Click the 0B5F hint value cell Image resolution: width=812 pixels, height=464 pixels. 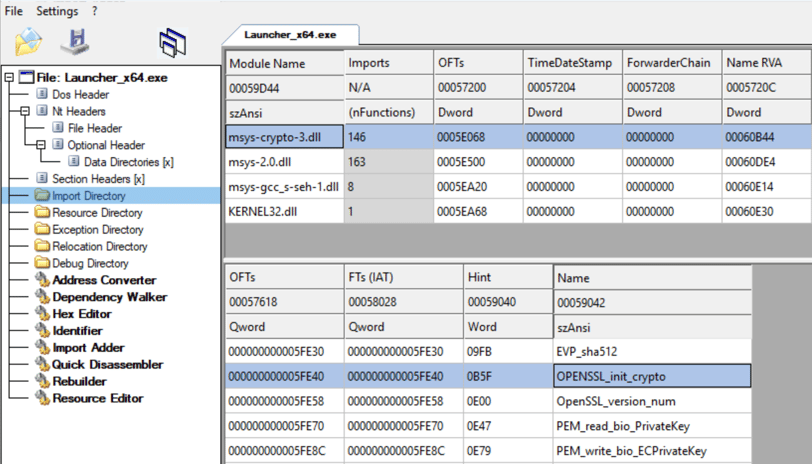(x=509, y=376)
